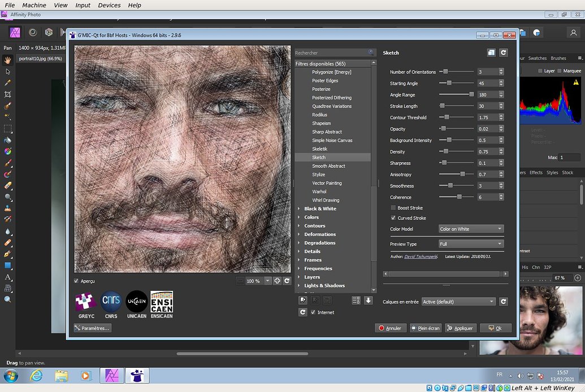The width and height of the screenshot is (585, 392).
Task: Open the Machine menu in the menu bar
Action: (34, 5)
